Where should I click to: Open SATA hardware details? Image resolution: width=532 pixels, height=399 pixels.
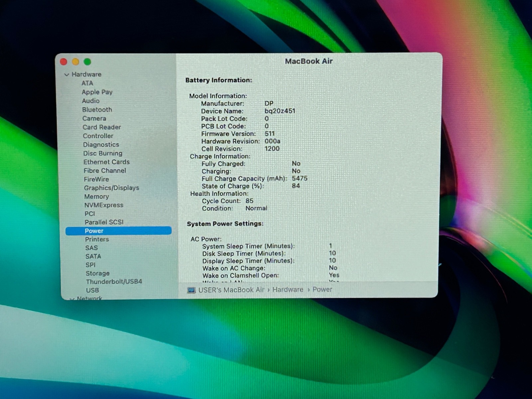93,256
